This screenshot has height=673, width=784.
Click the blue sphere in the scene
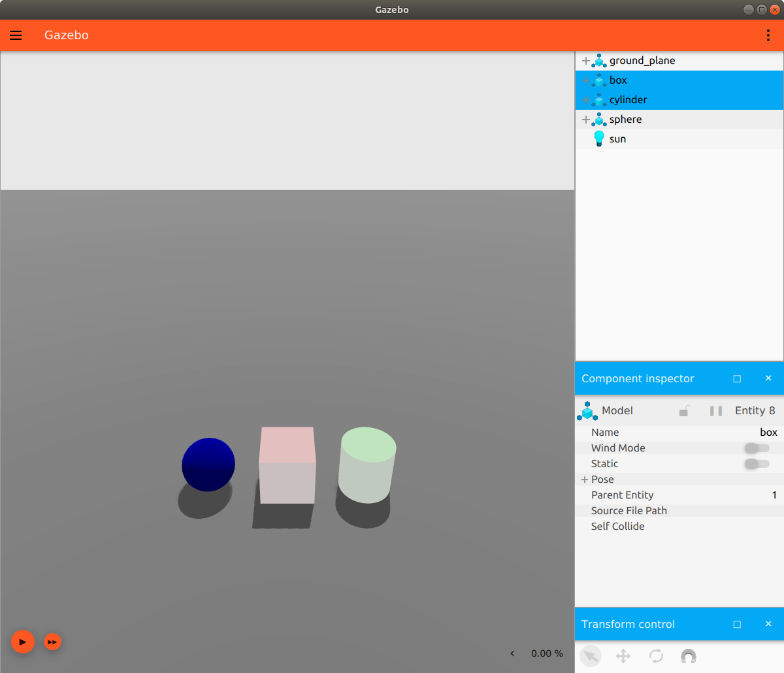pos(208,465)
